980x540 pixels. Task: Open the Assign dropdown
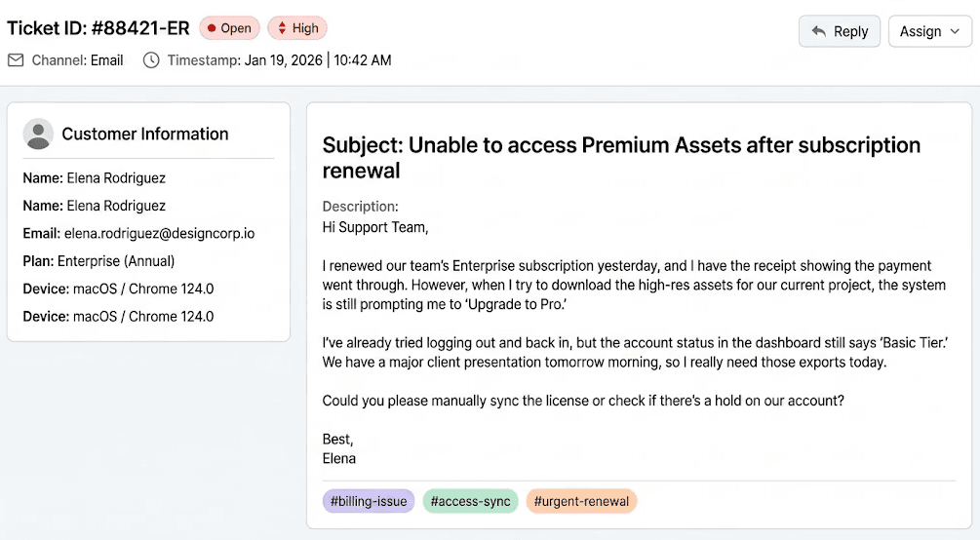[929, 31]
